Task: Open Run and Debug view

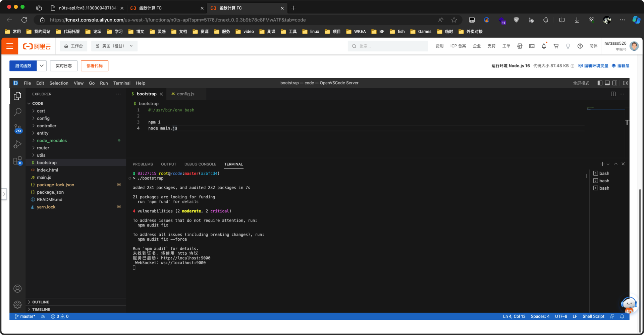Action: [x=17, y=144]
